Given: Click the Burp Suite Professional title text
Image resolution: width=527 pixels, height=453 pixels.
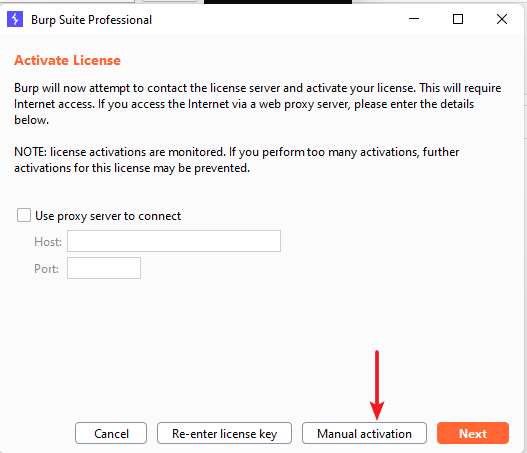Looking at the screenshot, I should (x=91, y=20).
